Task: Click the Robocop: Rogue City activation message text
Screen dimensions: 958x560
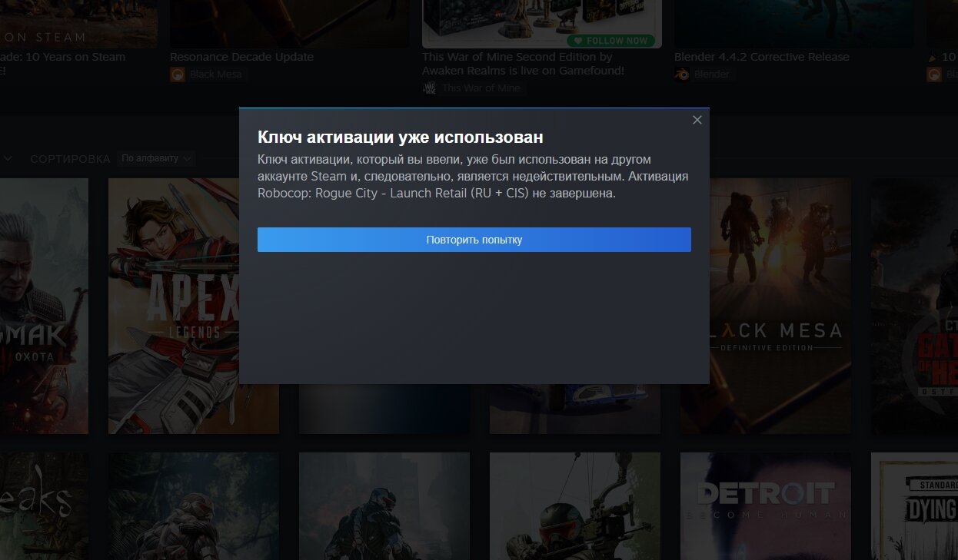Action: (473, 177)
